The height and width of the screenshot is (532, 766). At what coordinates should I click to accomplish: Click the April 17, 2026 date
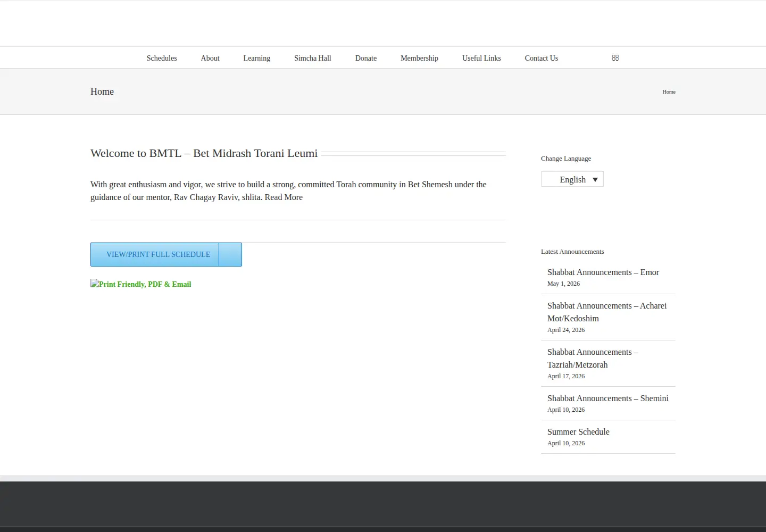566,376
